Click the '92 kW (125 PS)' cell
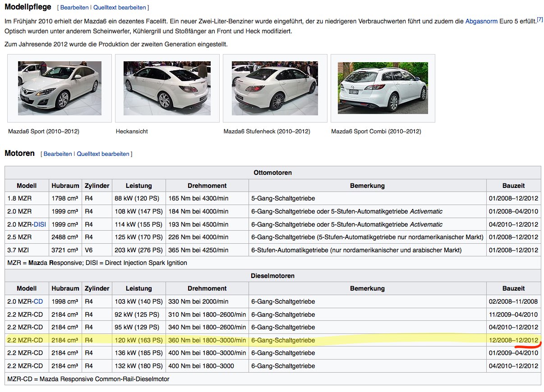Viewport: 544px width, 392px height. 139,315
